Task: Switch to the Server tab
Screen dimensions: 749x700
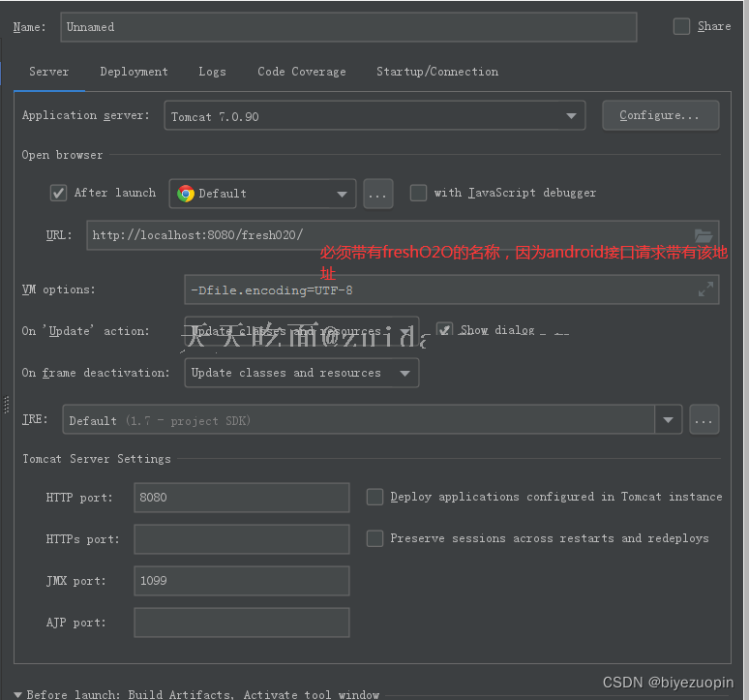Action: [48, 72]
